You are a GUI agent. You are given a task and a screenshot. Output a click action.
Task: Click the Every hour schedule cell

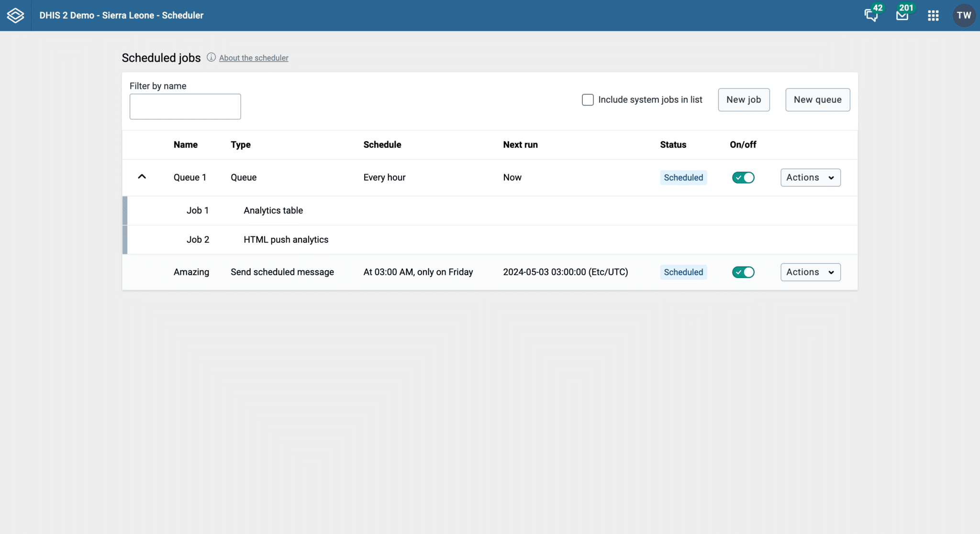pos(384,178)
